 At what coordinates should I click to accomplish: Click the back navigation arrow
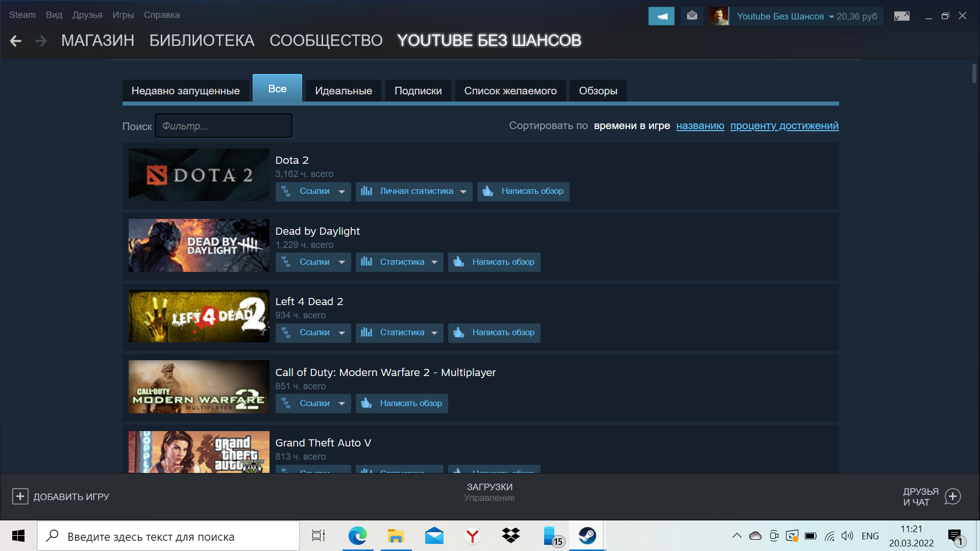[16, 41]
